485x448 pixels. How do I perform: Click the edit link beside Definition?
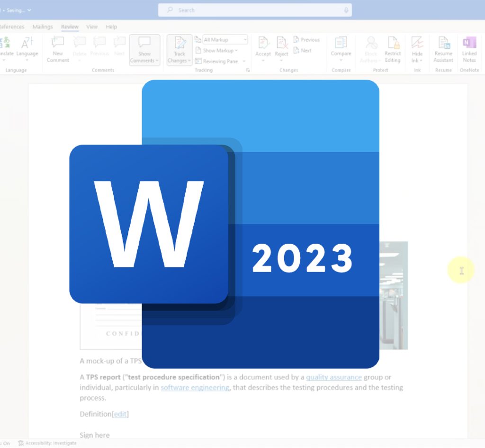pyautogui.click(x=120, y=414)
